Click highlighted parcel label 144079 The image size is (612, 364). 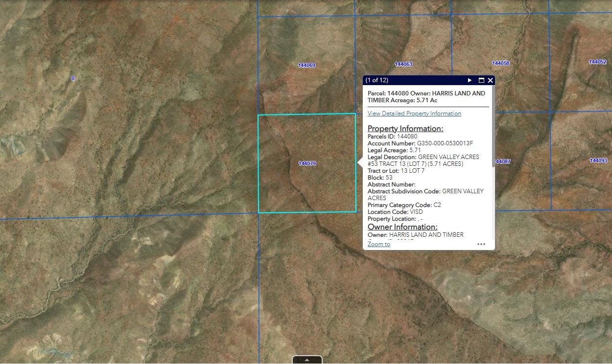click(307, 163)
